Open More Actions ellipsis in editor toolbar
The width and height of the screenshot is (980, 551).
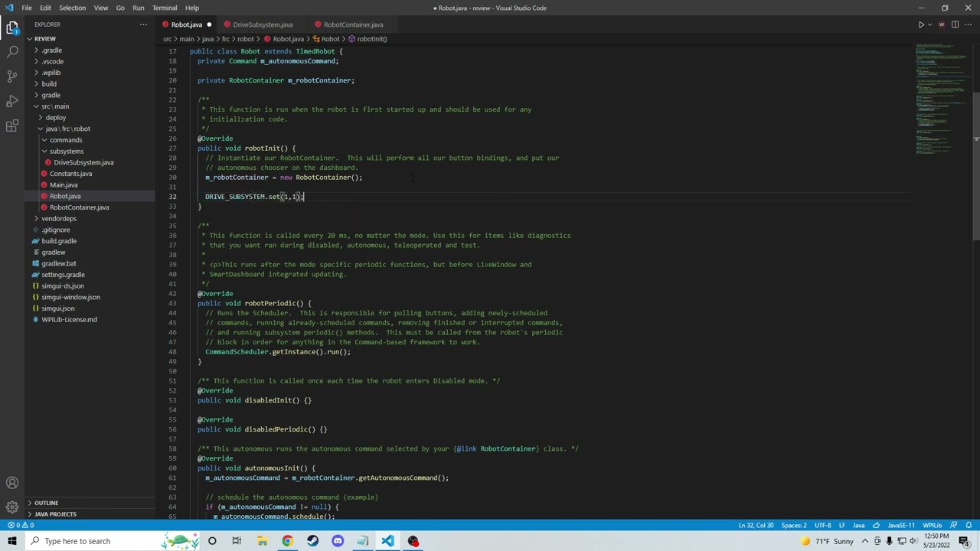pos(968,24)
